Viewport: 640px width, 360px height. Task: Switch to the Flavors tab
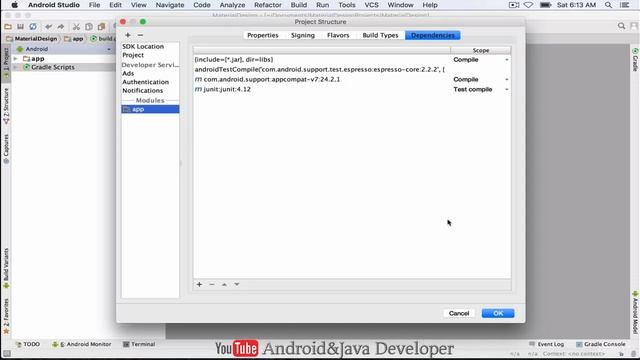(338, 35)
